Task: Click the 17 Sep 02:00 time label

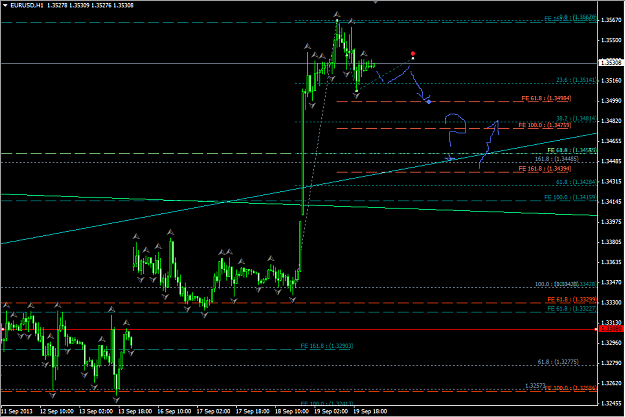Action: coord(213,411)
